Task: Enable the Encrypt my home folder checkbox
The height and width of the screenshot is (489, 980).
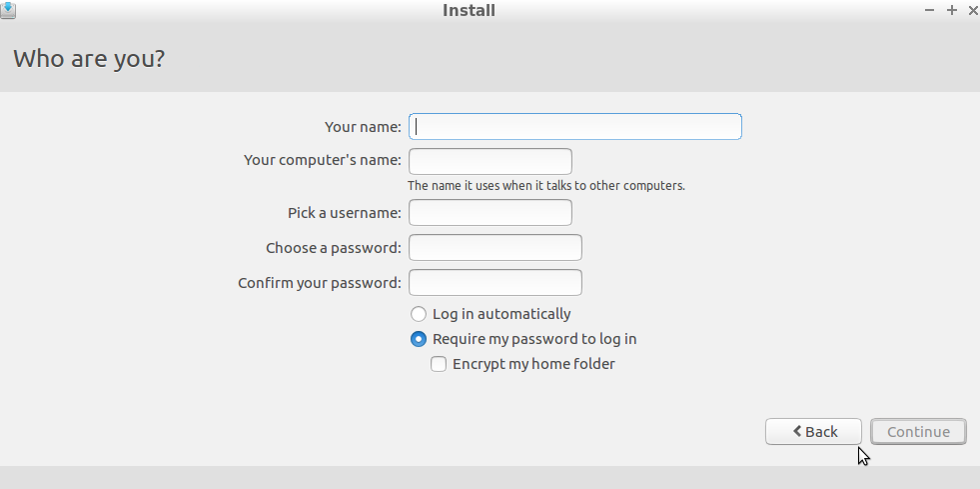Action: [439, 364]
